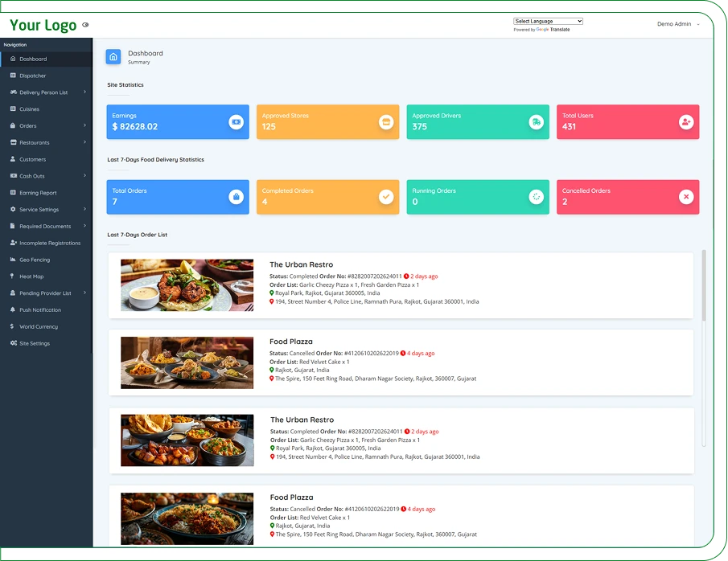Click the Site Settings gears icon
Image resolution: width=728 pixels, height=561 pixels.
[x=14, y=343]
